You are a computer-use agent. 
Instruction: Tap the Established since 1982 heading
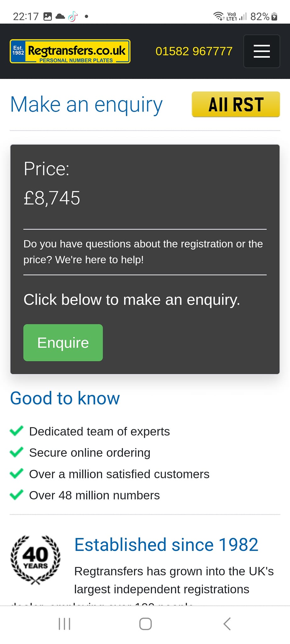pos(166,545)
